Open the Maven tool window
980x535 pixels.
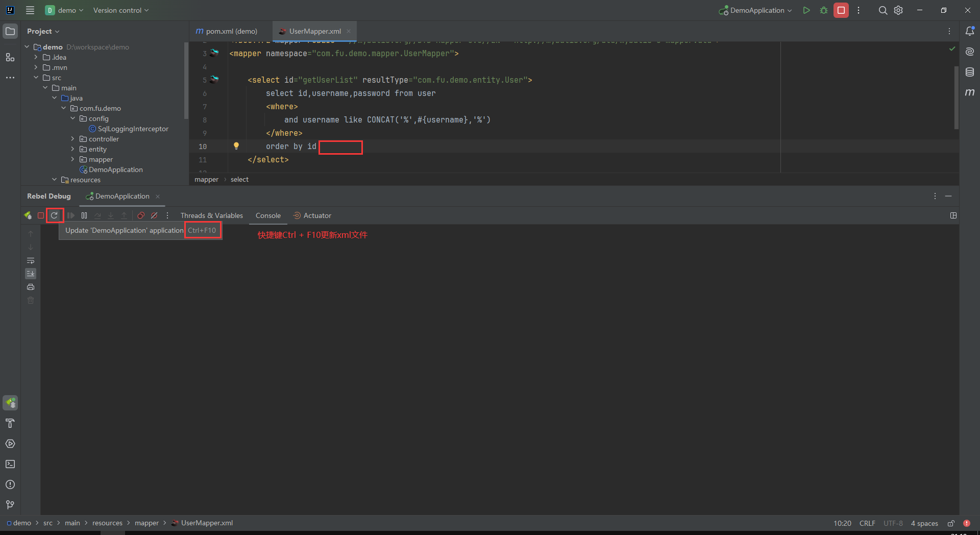coord(970,92)
